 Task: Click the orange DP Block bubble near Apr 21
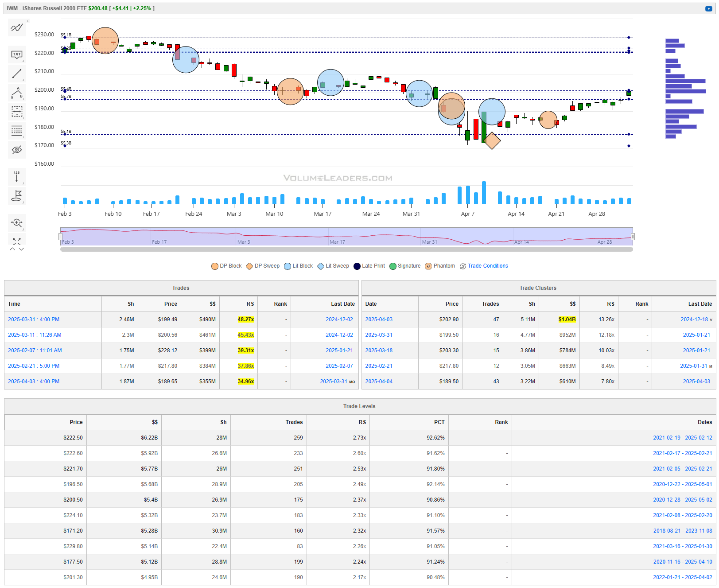tap(548, 120)
